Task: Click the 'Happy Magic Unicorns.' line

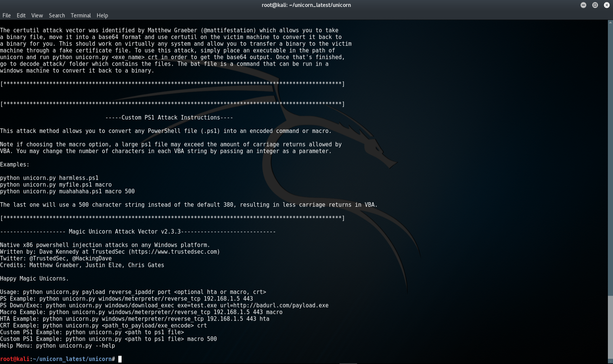Action: [x=34, y=279]
